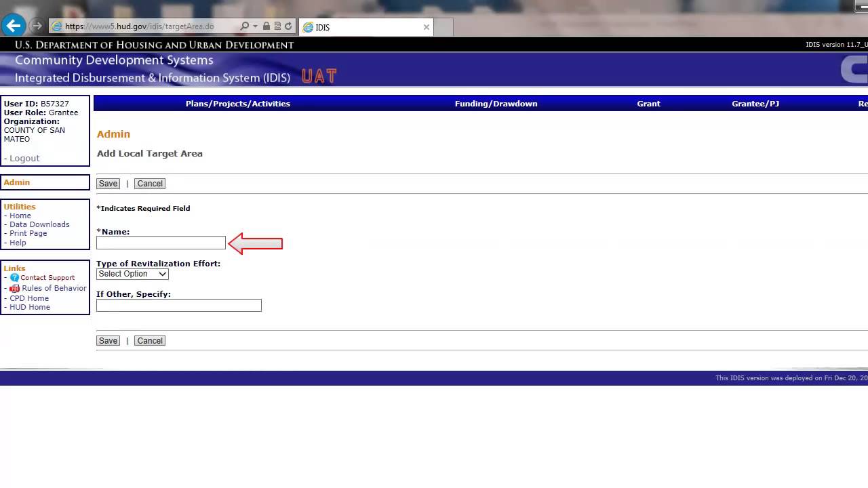Close the IDIS browser tab
868x488 pixels.
pyautogui.click(x=426, y=27)
